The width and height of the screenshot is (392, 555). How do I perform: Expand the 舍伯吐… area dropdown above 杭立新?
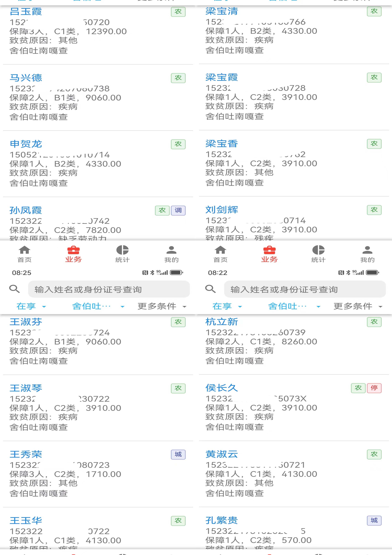point(294,306)
